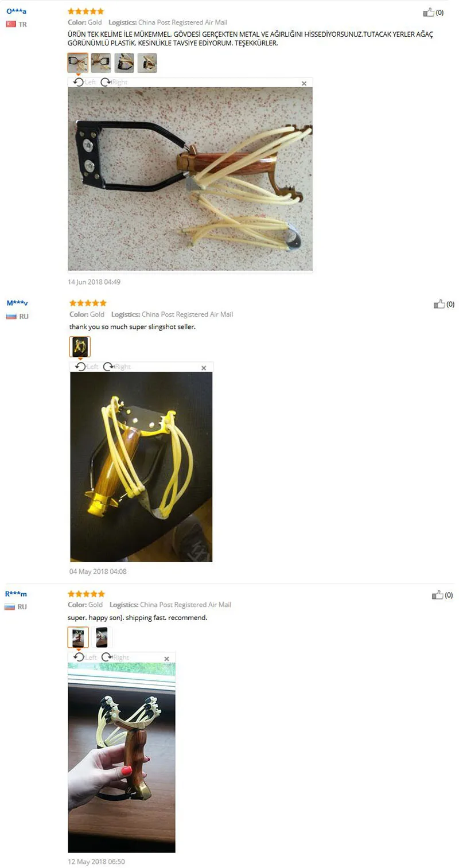Screen dimensions: 459x868
Task: Open reviewer profile O***a
Action: (x=16, y=11)
